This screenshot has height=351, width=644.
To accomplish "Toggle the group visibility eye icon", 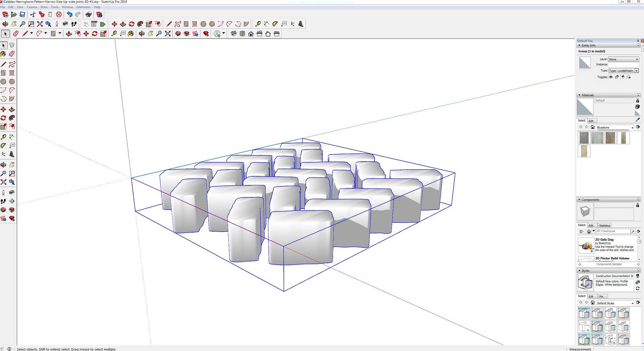I will [x=611, y=77].
